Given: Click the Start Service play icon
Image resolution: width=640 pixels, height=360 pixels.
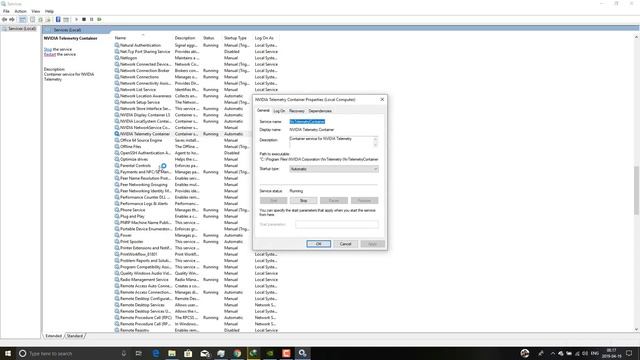Looking at the screenshot, I should tap(76, 20).
